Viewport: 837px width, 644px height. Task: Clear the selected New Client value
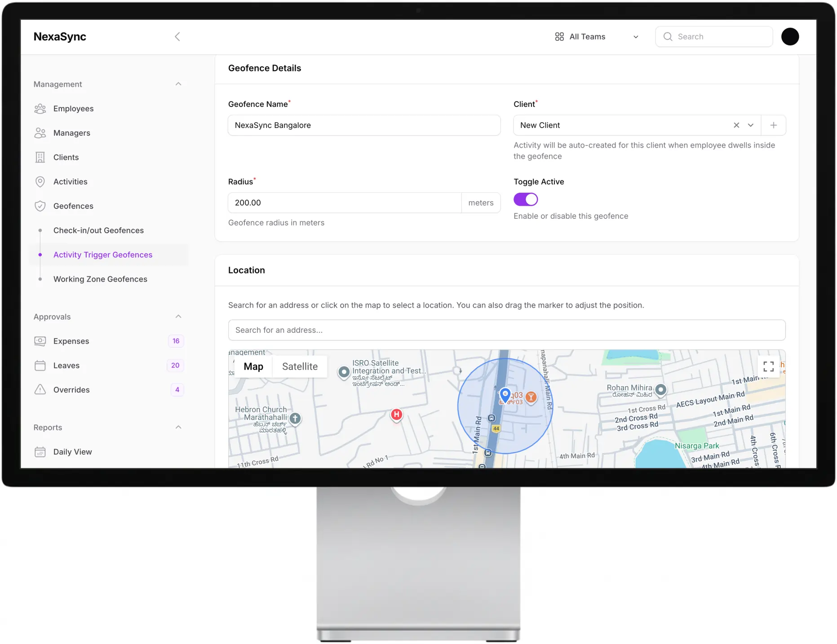tap(736, 125)
